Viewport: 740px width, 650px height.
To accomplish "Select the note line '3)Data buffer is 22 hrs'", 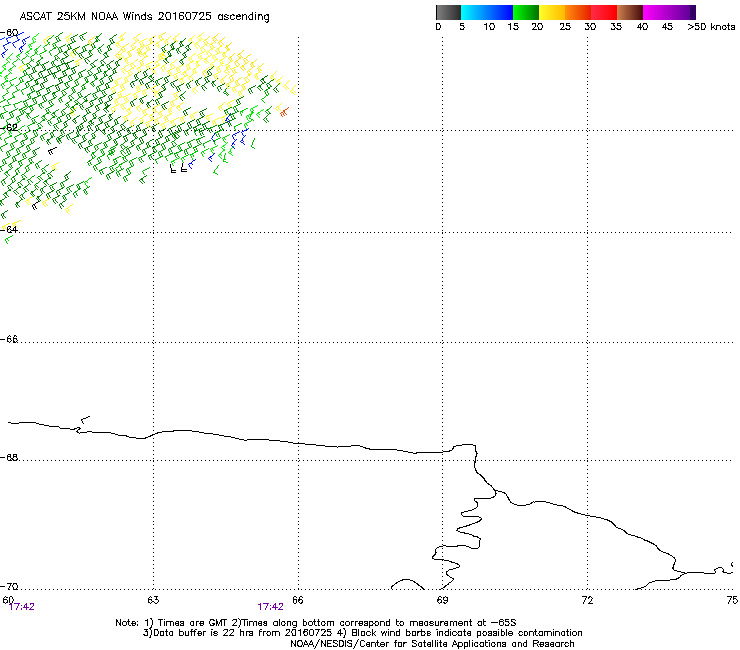I will tap(362, 633).
